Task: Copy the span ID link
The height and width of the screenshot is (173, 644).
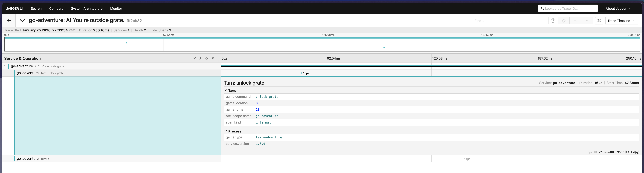Action: [x=632, y=152]
